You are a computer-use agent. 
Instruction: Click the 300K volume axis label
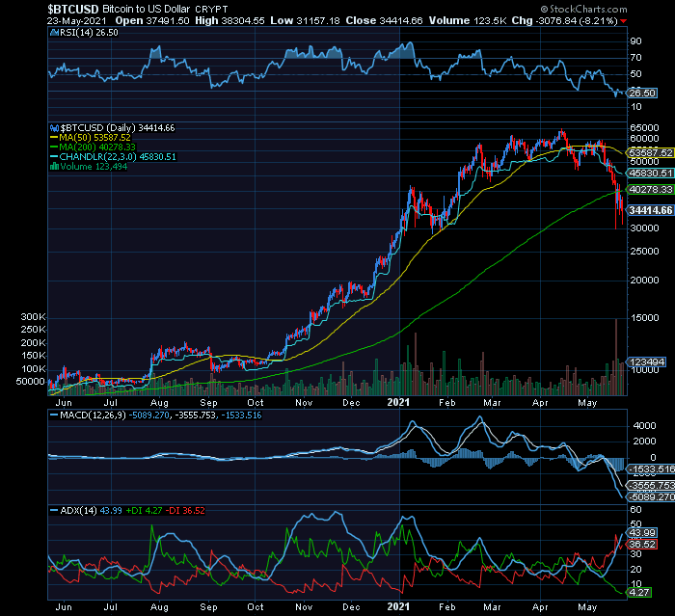[33, 317]
